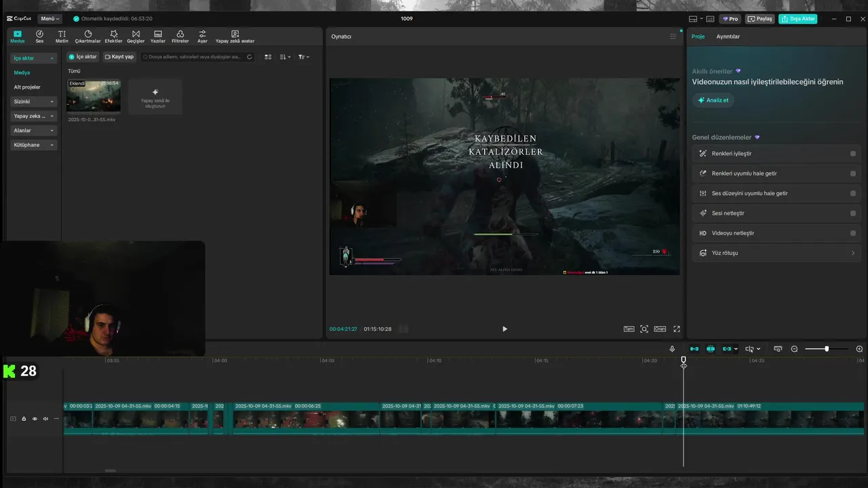Click the Tam quality button in player

629,329
